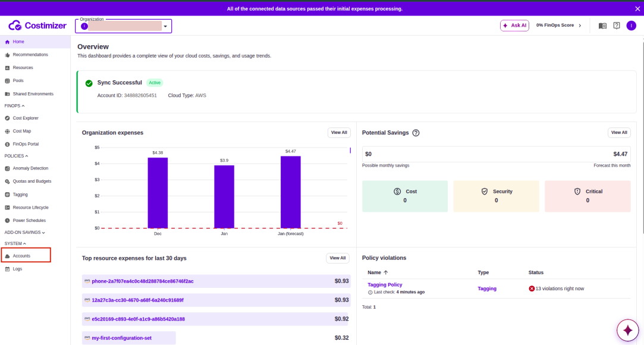Click '13 violations right now' status

tap(560, 288)
